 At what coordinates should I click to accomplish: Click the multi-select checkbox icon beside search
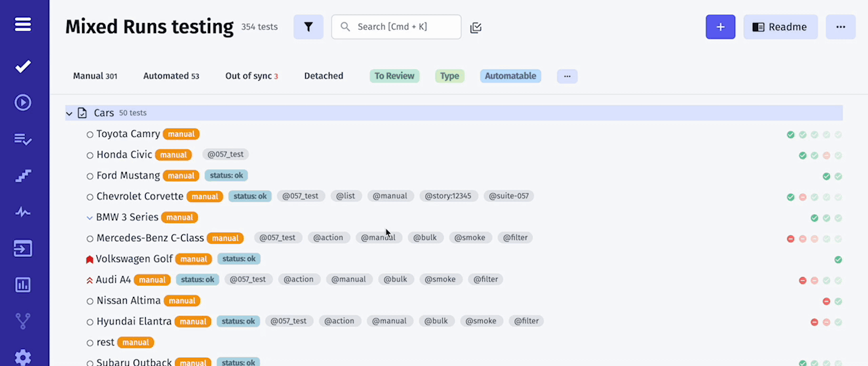pos(476,28)
